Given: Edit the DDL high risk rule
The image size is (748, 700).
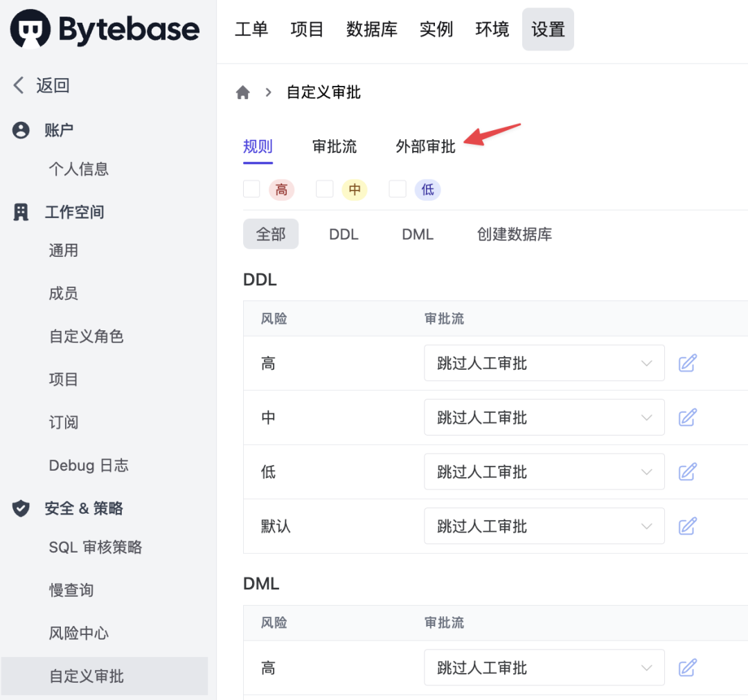Looking at the screenshot, I should coord(687,363).
